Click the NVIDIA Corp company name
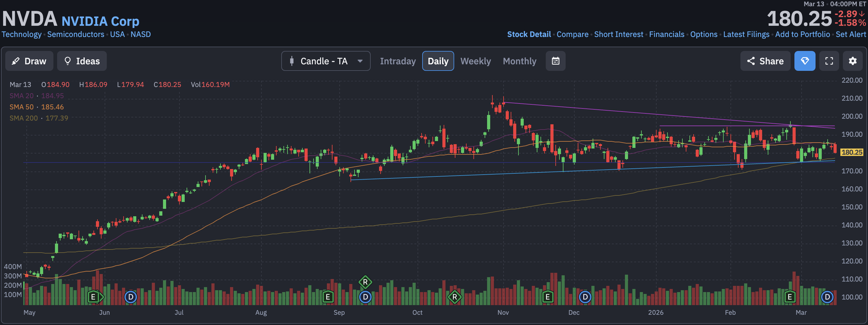Viewport: 868px width, 325px height. pyautogui.click(x=100, y=21)
